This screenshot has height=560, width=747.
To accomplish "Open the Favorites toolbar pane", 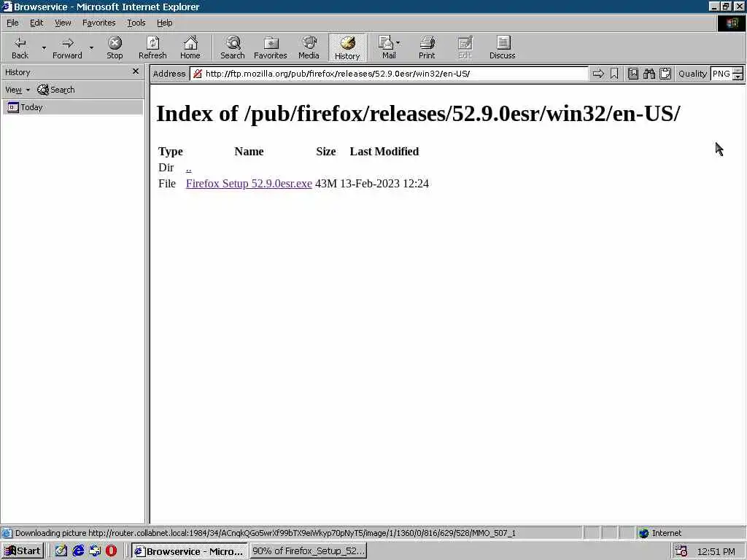I will 270,47.
